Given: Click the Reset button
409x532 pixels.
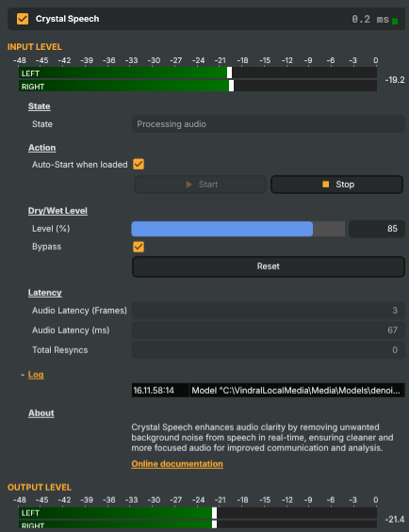Looking at the screenshot, I should 269,266.
